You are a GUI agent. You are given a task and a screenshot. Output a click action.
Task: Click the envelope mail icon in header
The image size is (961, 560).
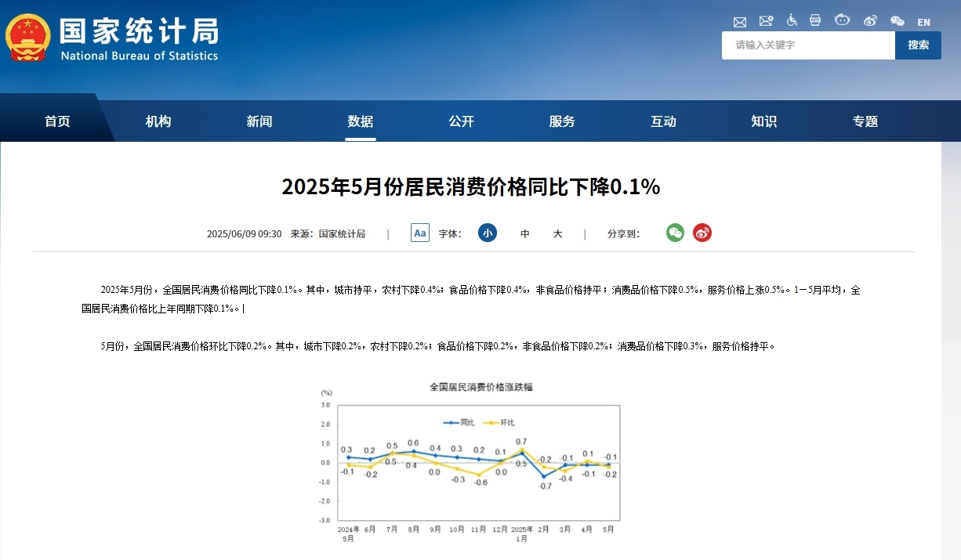[x=740, y=21]
